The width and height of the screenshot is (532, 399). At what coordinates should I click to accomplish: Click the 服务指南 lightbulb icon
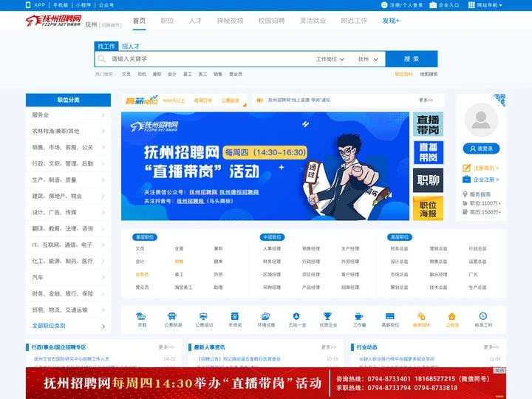click(465, 194)
